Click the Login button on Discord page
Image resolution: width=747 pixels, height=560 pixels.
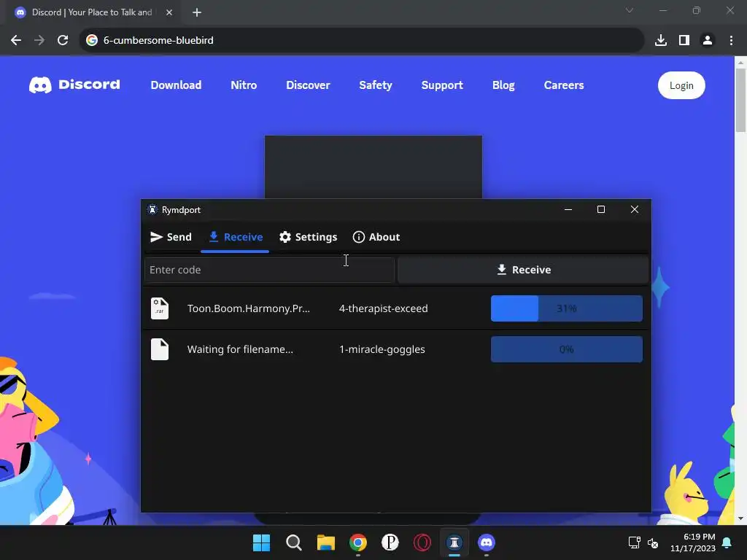681,85
